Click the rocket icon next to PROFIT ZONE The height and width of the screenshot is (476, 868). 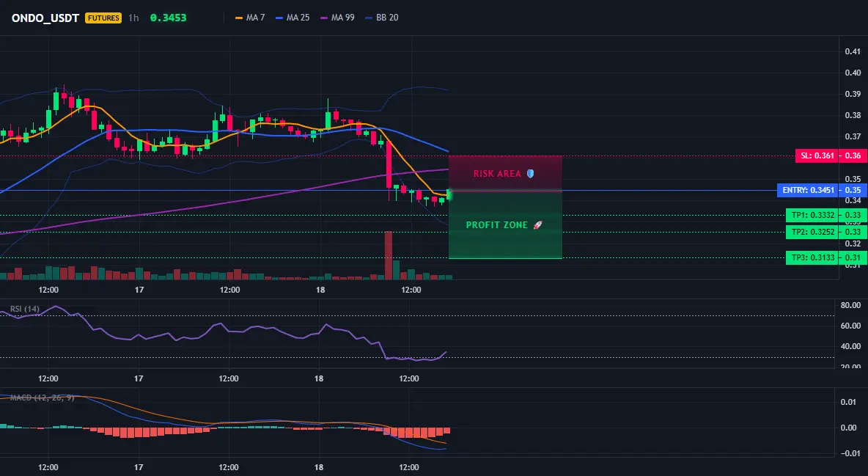(537, 225)
